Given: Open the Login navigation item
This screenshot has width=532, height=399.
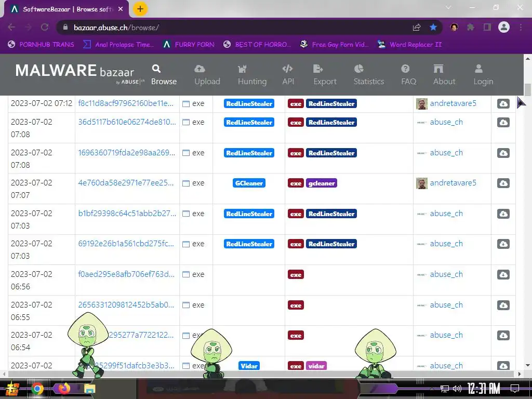Looking at the screenshot, I should (x=483, y=75).
